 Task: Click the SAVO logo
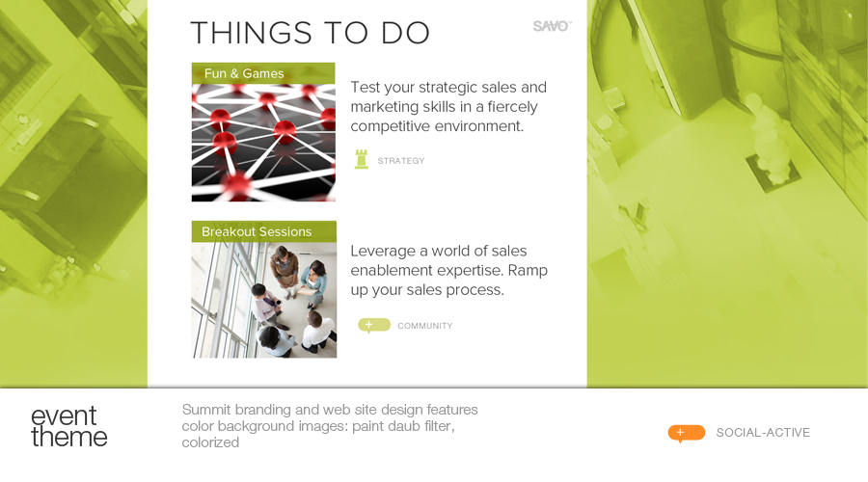(552, 26)
